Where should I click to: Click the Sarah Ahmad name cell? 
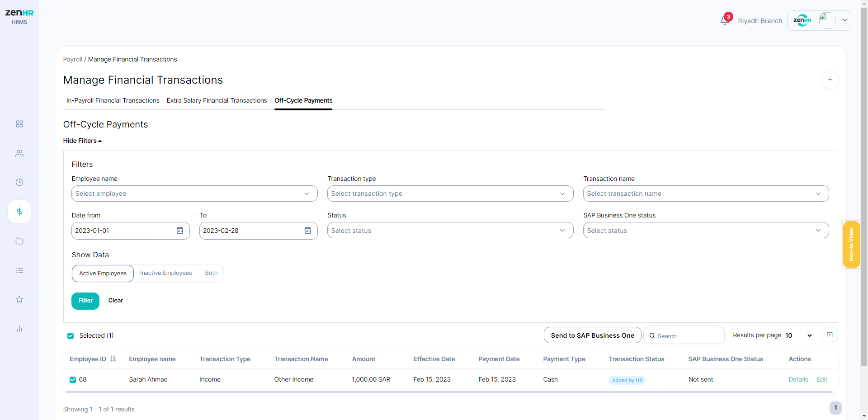coord(148,379)
